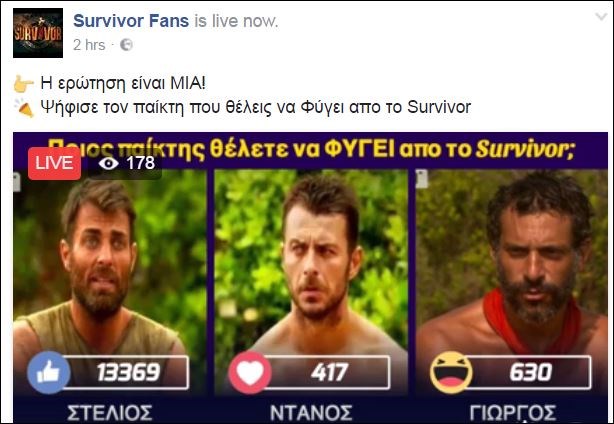The image size is (614, 424).
Task: Click the pointing hand emoji in post
Action: click(23, 84)
